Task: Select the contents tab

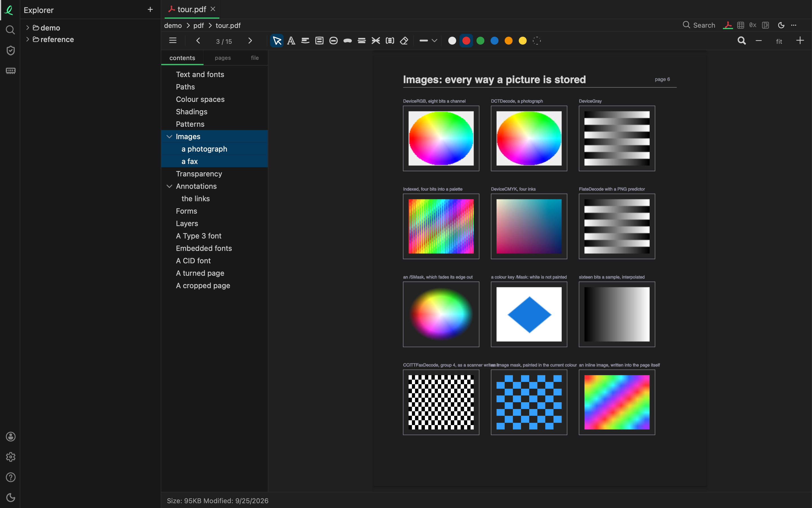Action: click(182, 58)
